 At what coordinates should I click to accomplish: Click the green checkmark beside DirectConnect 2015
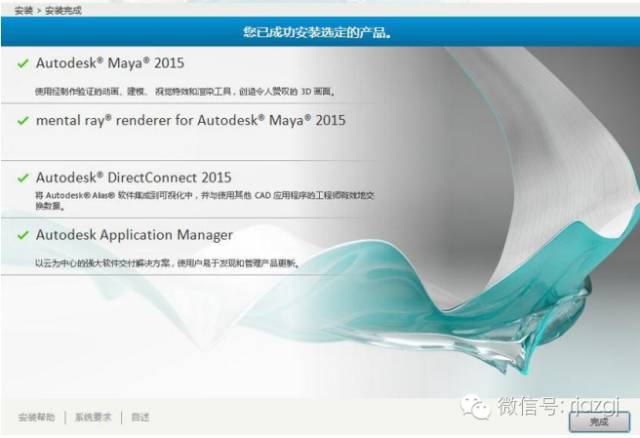point(23,177)
